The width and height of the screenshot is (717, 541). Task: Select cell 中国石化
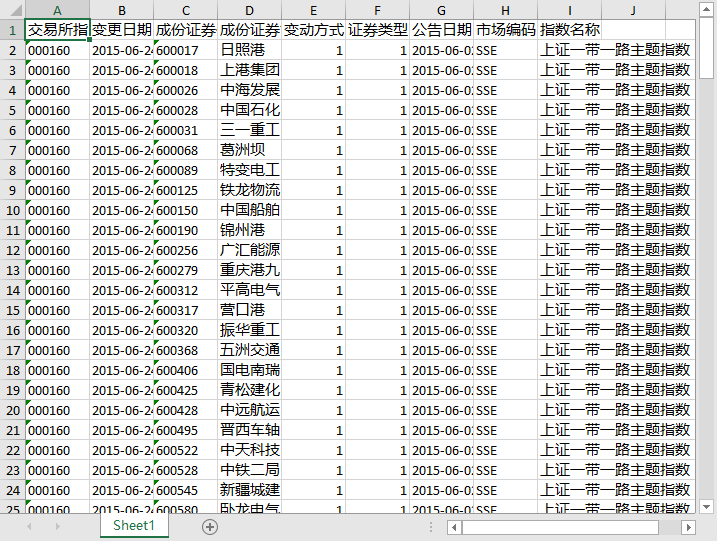250,110
